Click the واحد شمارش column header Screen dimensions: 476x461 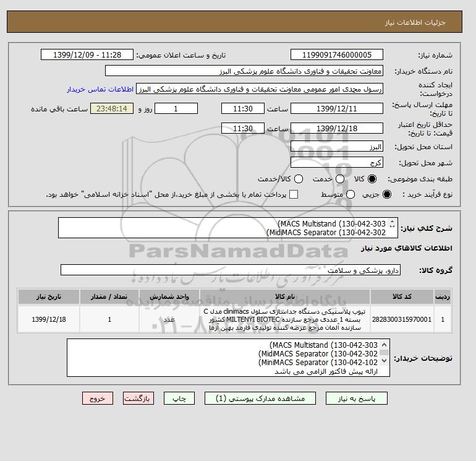[169, 296]
